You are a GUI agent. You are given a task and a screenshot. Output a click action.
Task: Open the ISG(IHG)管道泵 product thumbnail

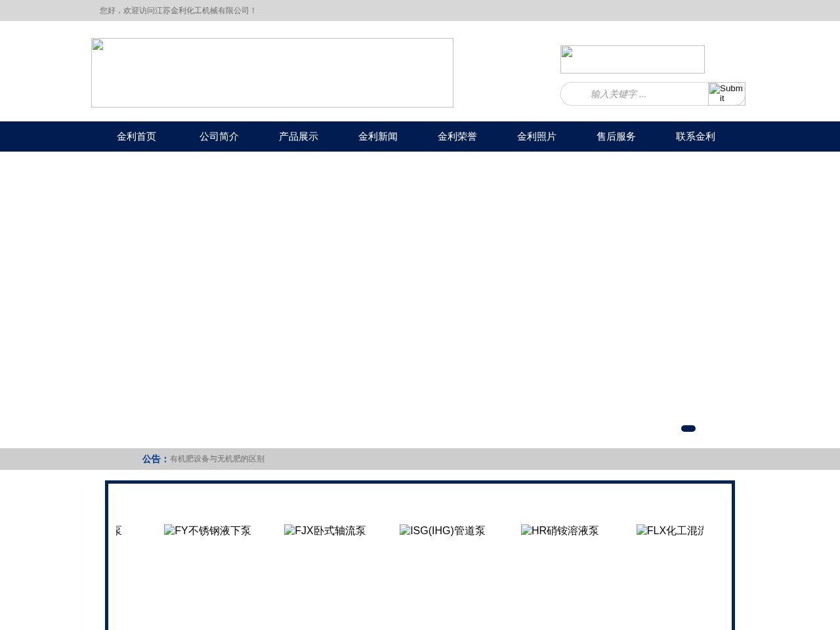[x=442, y=531]
